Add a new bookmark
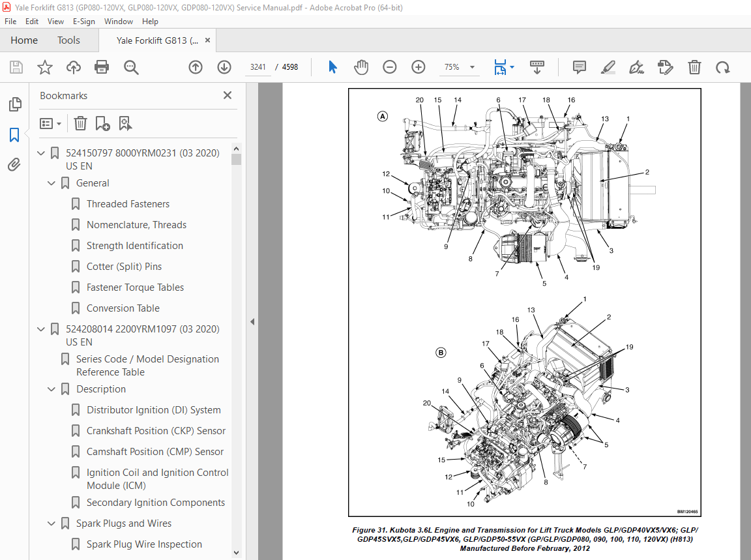Screen dimensions: 751x560 click(x=102, y=124)
